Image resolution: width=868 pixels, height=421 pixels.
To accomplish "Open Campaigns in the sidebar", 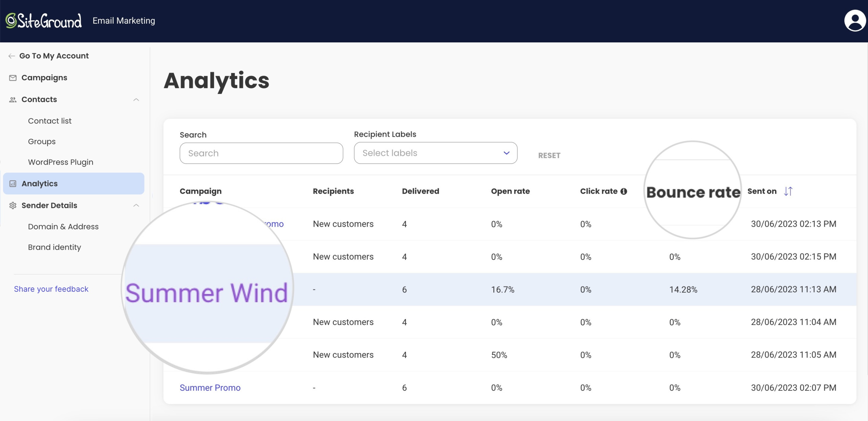I will (x=44, y=78).
